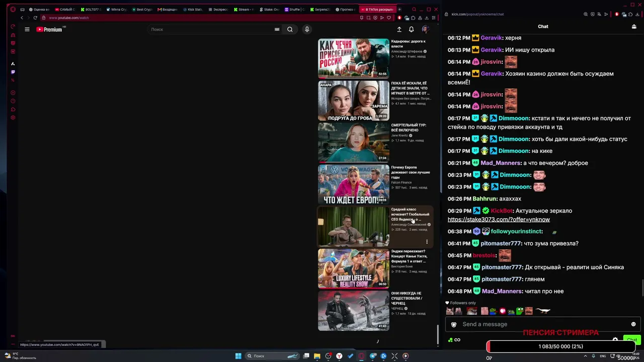644x362 pixels.
Task: Open Mad_Manners profile from 06:21 PM message
Action: (x=501, y=163)
